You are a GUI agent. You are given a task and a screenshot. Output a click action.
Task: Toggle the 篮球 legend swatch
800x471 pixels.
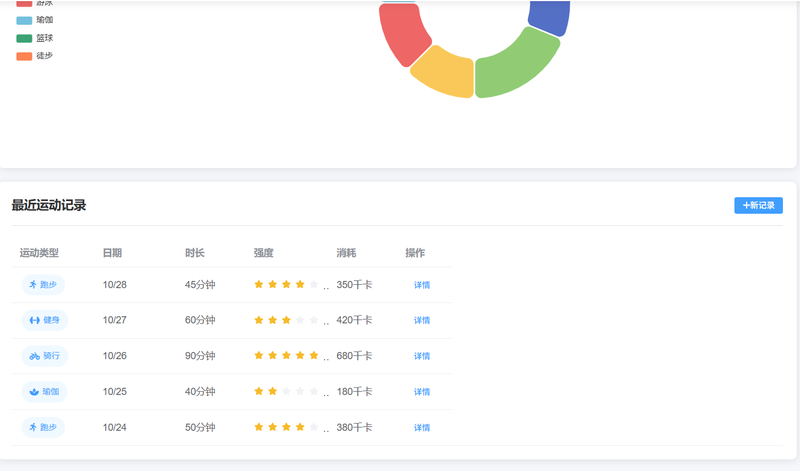click(x=24, y=38)
